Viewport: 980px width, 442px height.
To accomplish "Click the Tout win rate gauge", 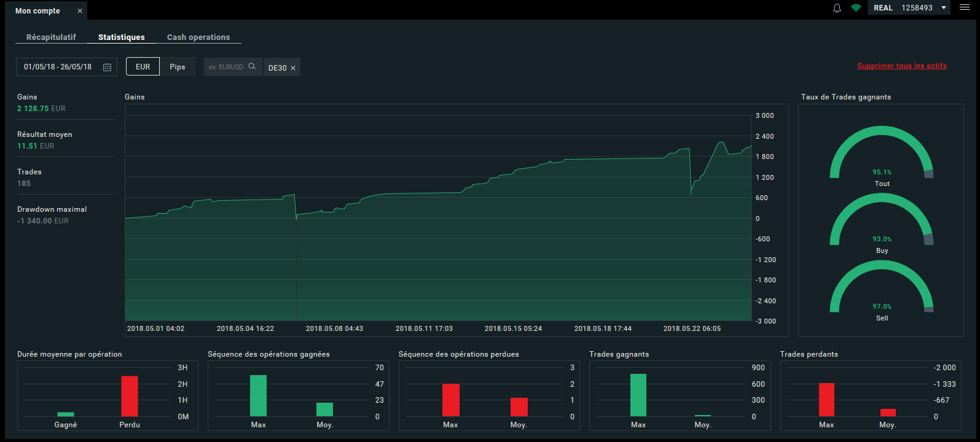I will [x=881, y=153].
